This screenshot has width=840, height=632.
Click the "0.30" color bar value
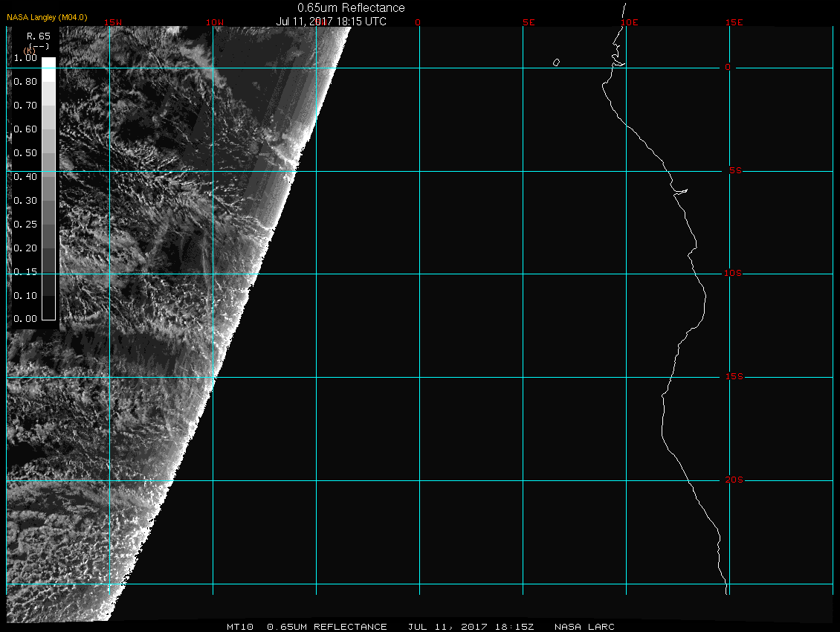25,201
